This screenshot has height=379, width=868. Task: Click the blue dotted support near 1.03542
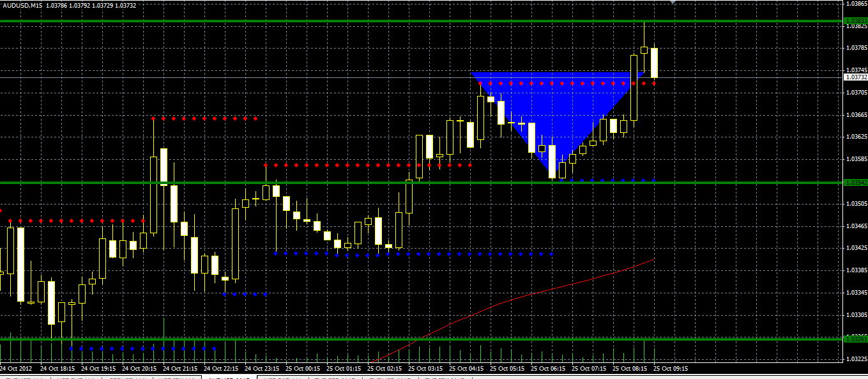(x=607, y=180)
